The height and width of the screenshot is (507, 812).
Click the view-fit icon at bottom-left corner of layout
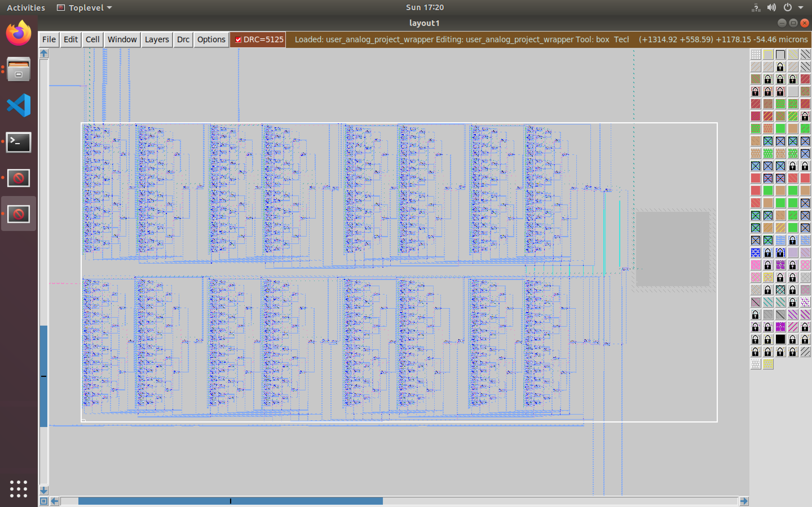click(x=44, y=501)
